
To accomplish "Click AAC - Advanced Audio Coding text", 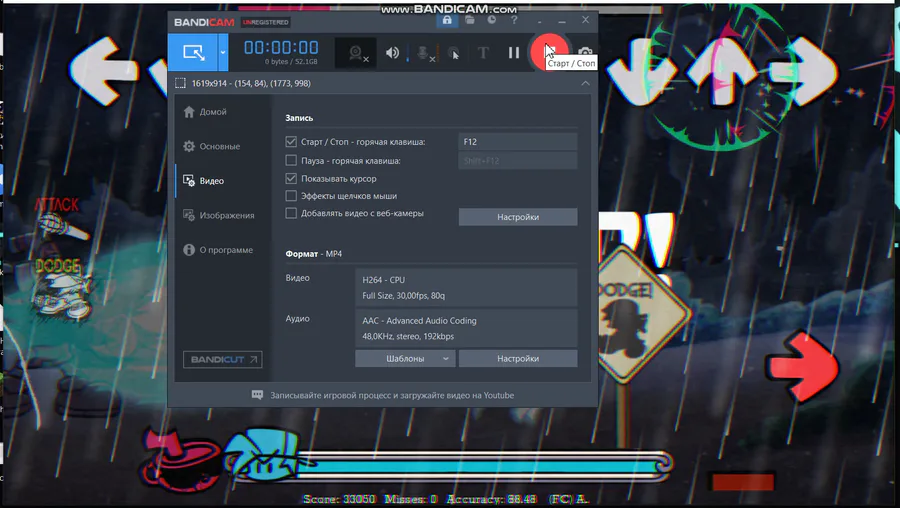I will [420, 320].
